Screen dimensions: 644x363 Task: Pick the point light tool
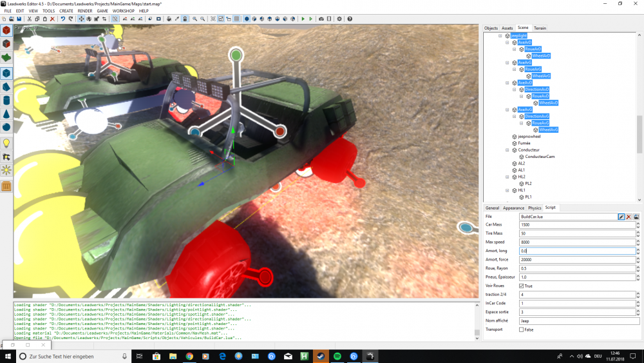(6, 142)
